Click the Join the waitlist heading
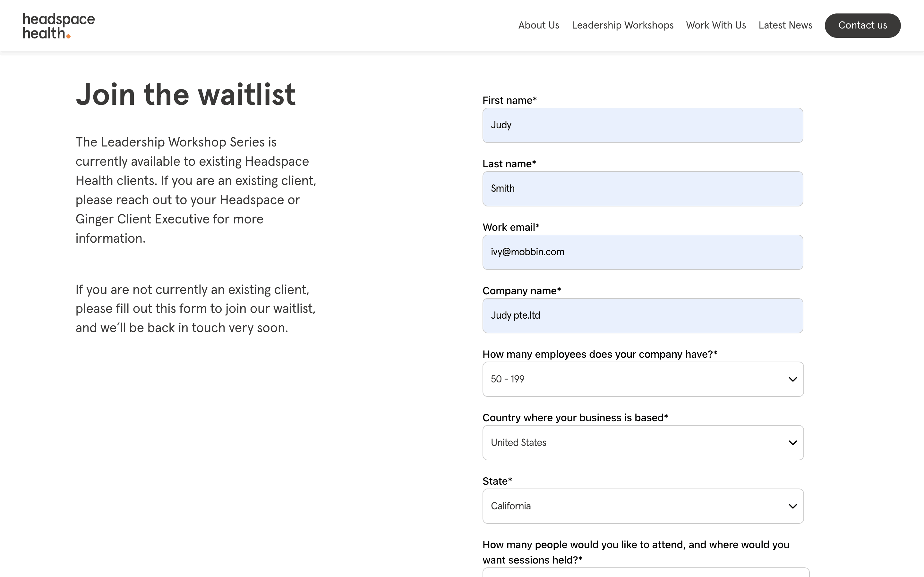924x577 pixels. [x=185, y=95]
